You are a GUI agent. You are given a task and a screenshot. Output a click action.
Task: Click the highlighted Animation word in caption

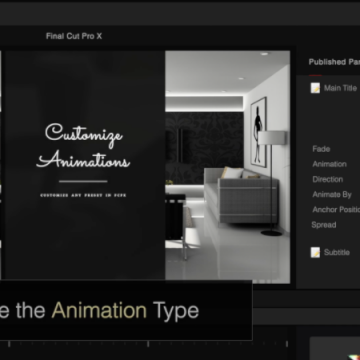coord(99,311)
